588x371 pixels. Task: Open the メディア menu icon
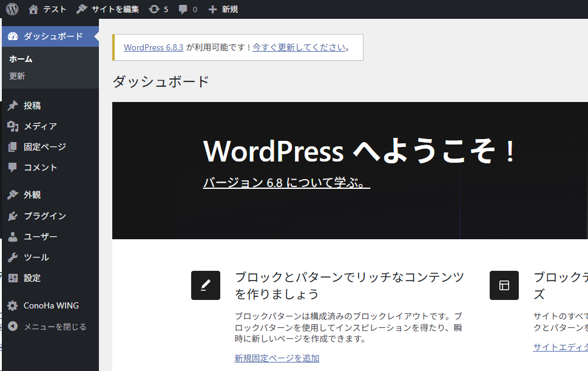[x=13, y=126]
